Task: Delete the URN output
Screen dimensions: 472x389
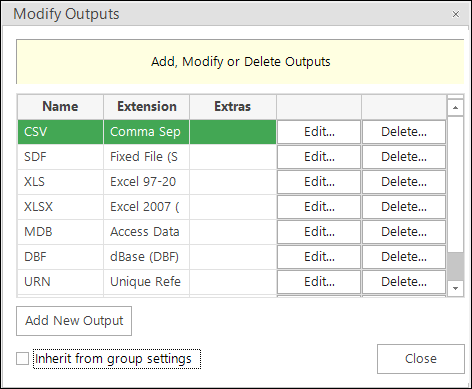Action: 404,282
